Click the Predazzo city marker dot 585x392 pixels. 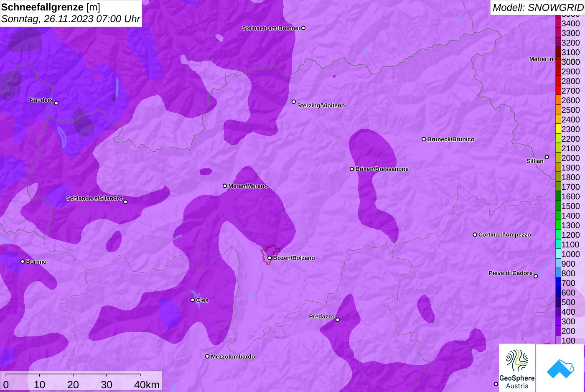[338, 320]
